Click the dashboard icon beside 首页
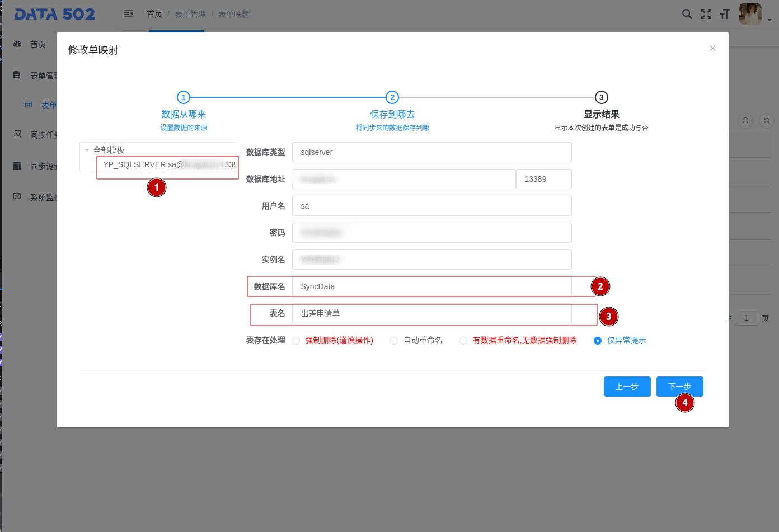The height and width of the screenshot is (532, 779). click(17, 44)
